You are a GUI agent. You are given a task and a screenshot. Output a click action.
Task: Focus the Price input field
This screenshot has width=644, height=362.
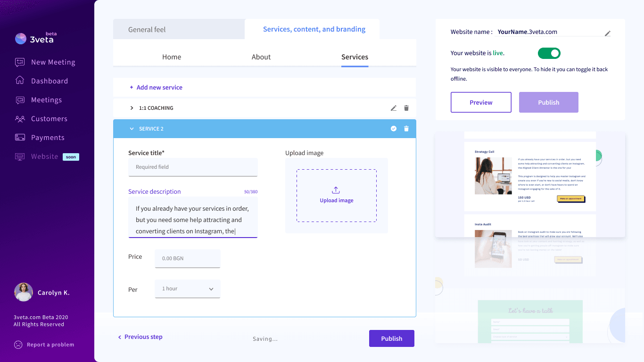pos(188,259)
